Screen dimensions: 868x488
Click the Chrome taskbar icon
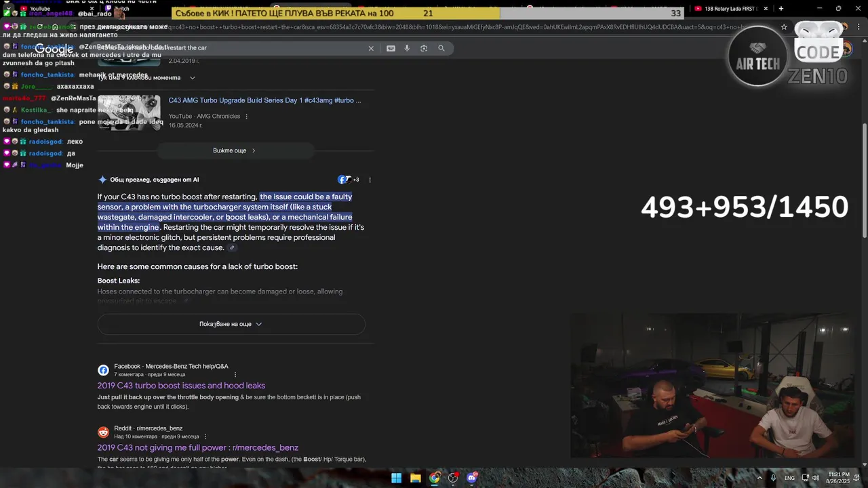(x=435, y=478)
